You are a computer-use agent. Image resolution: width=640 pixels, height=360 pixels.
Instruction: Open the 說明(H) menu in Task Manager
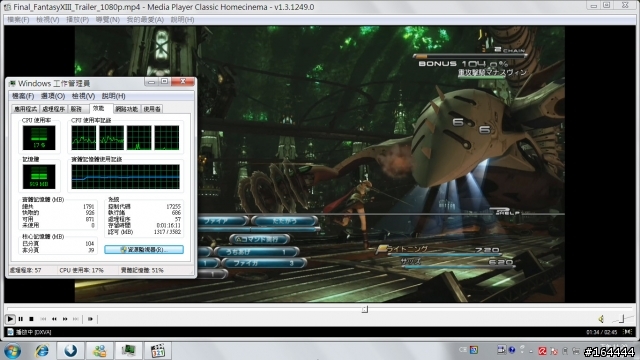coord(113,96)
